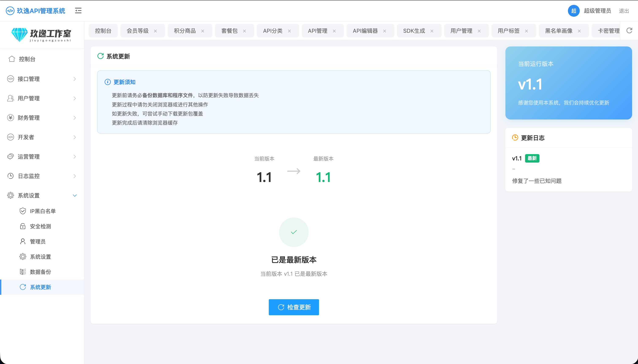Viewport: 638px width, 364px height.
Task: Switch to the 控制台 tab
Action: pyautogui.click(x=103, y=31)
